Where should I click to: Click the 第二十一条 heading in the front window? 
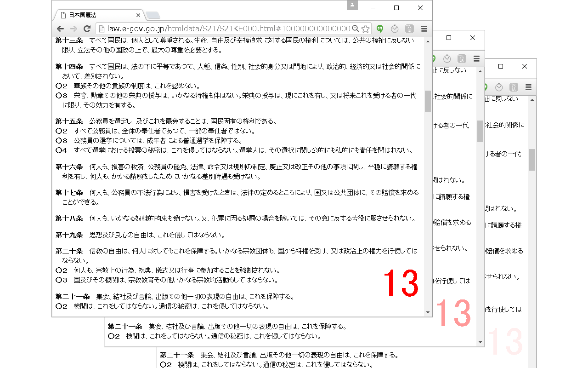(73, 296)
